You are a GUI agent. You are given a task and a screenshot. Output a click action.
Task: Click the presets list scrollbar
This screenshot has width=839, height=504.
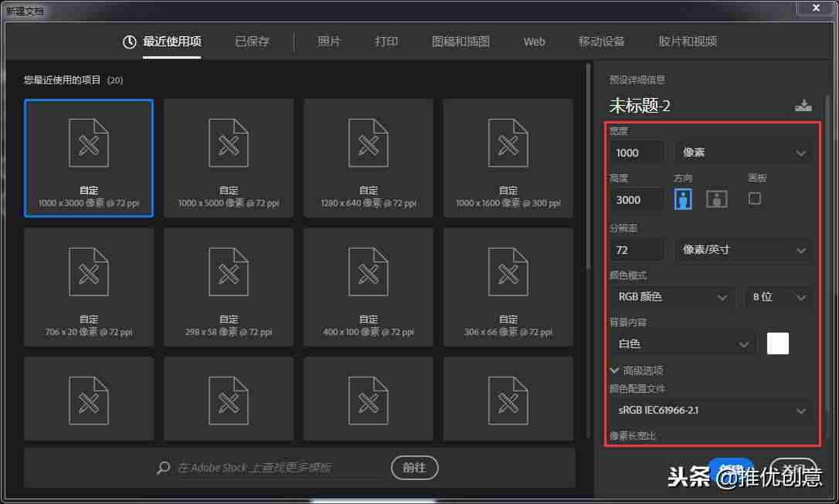[x=588, y=166]
